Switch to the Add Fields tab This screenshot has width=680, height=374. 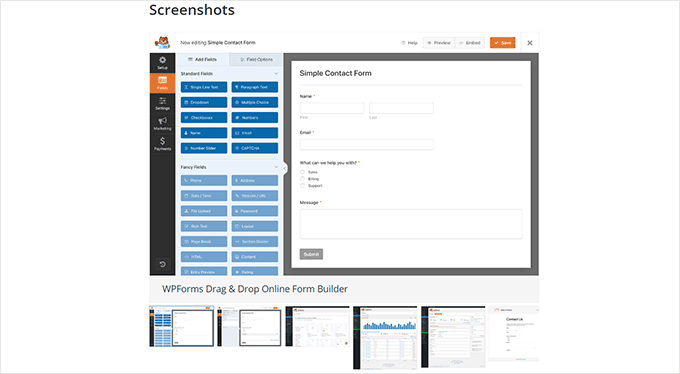coord(203,59)
